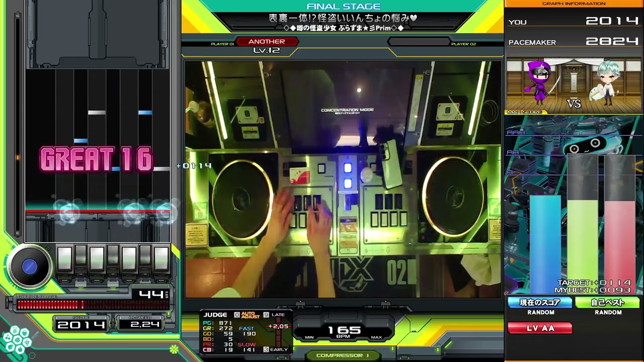The width and height of the screenshot is (644, 362).
Task: Click the PACEMAKER score 2824
Action: click(612, 42)
